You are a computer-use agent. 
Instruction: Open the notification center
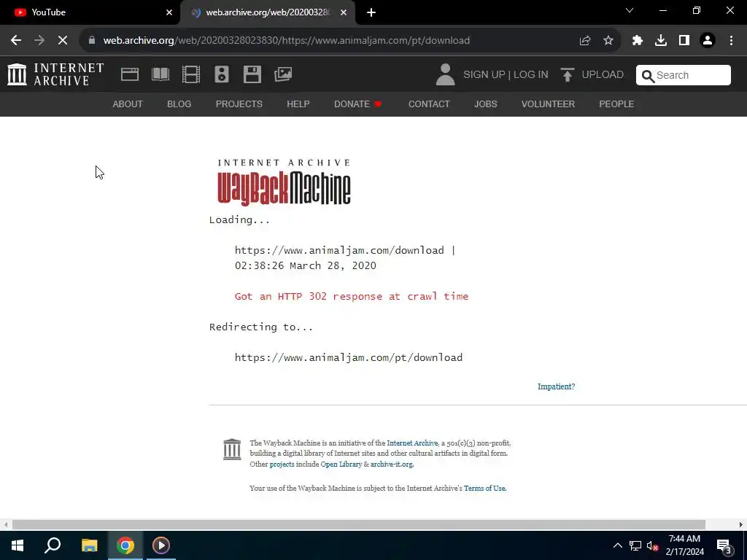click(724, 546)
